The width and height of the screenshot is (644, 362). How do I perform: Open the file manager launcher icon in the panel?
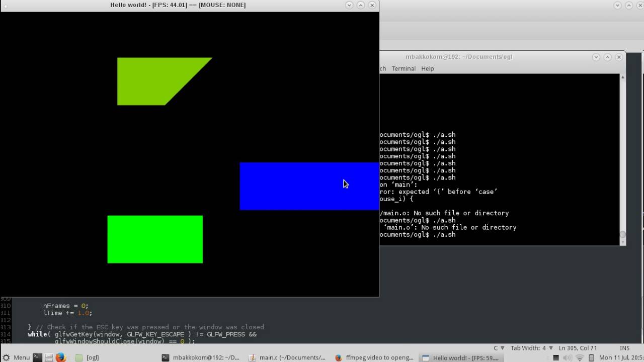point(49,357)
